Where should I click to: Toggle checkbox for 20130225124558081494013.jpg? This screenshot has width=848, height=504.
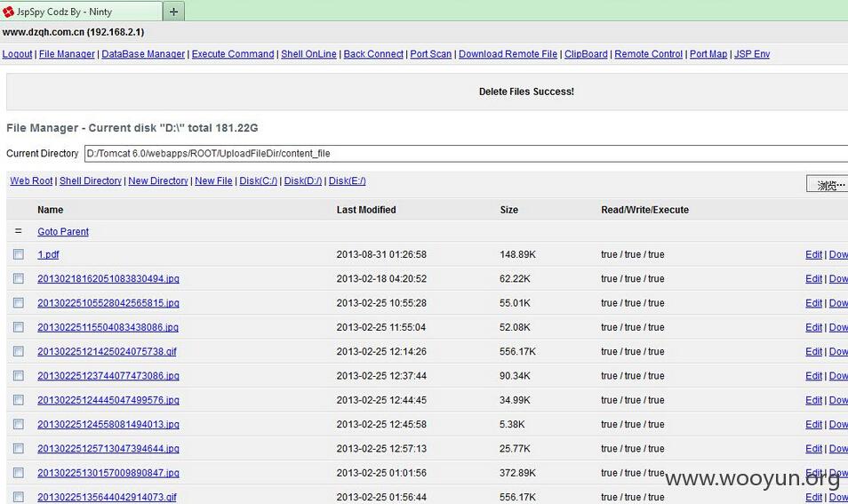click(x=19, y=425)
